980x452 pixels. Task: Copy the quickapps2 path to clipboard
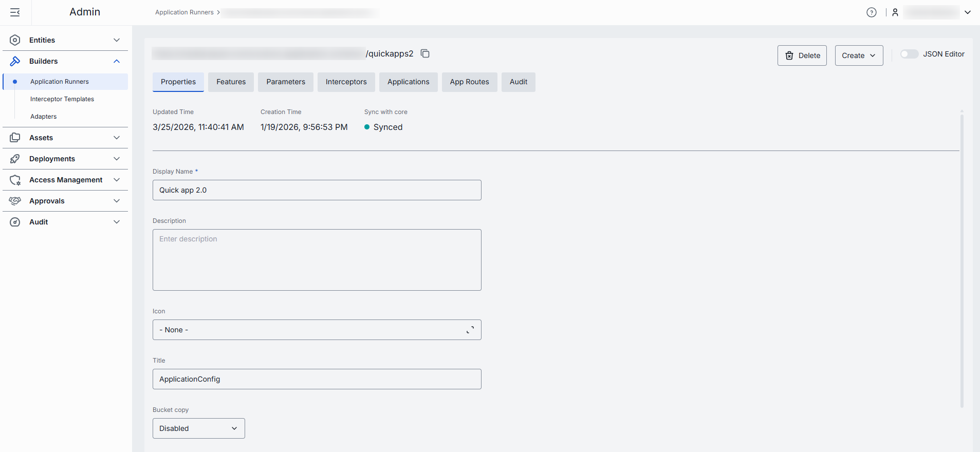click(425, 53)
